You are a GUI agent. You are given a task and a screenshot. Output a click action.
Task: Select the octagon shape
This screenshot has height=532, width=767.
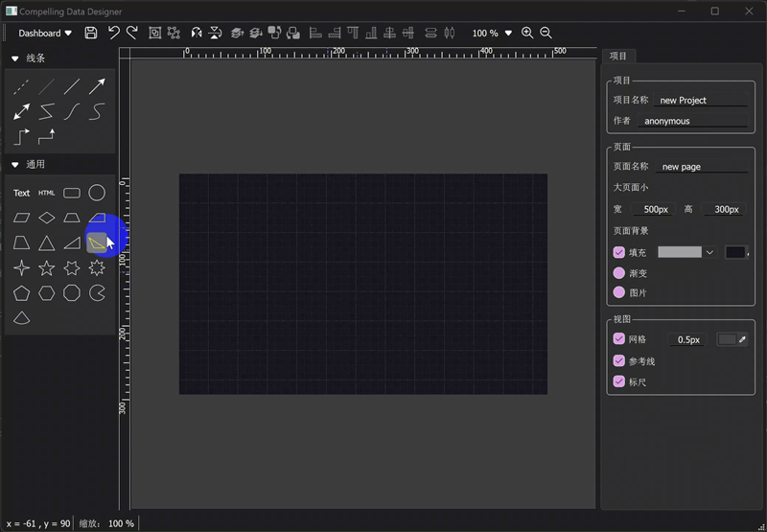[72, 293]
